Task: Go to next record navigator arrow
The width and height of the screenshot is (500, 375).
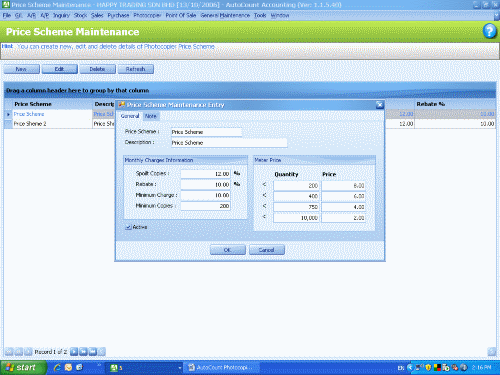Action: [74, 351]
